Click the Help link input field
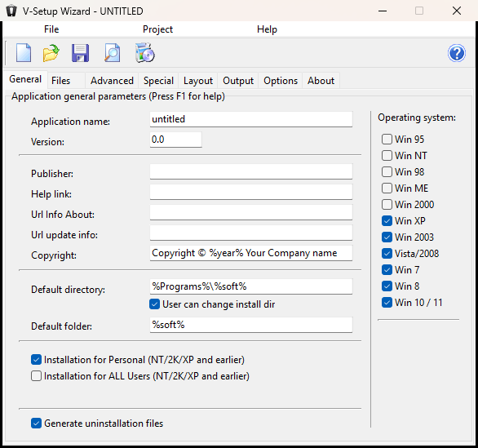Image resolution: width=478 pixels, height=448 pixels. coord(251,192)
